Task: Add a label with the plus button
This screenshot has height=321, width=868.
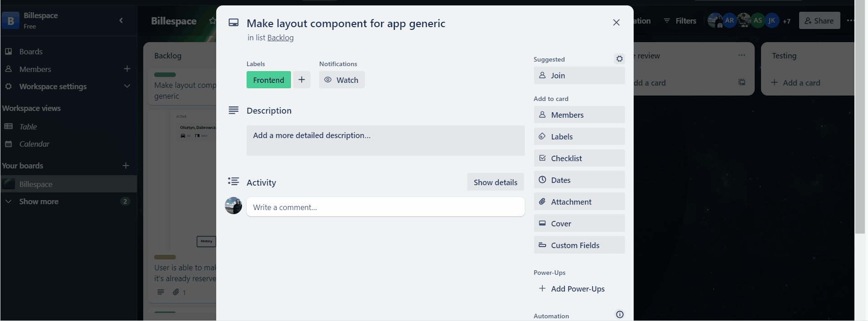Action: point(301,80)
